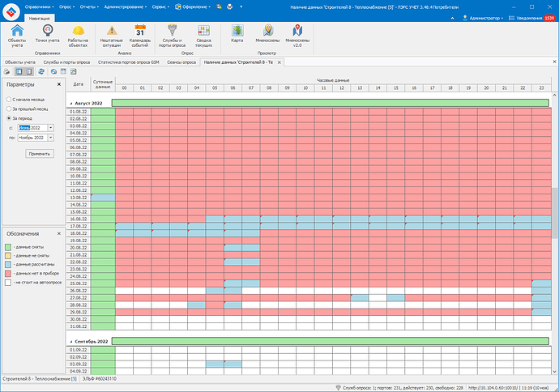Select 'За прошлый месяц' radio option

(9, 109)
